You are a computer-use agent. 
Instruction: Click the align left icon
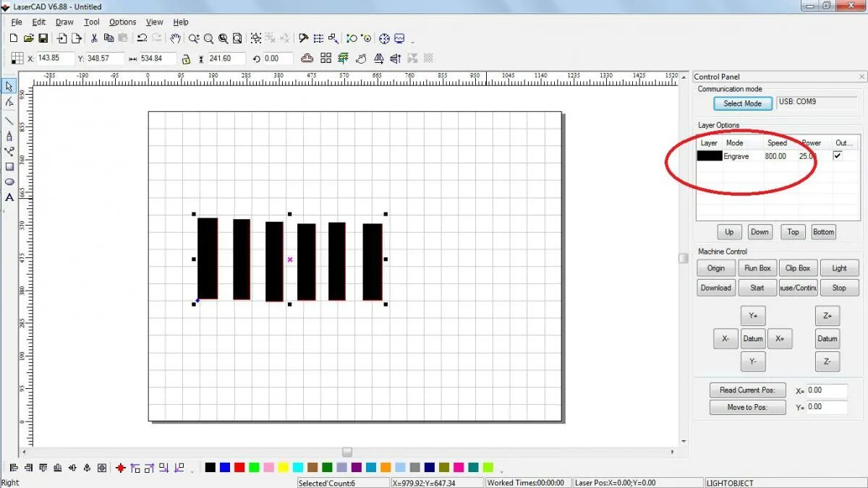click(14, 468)
